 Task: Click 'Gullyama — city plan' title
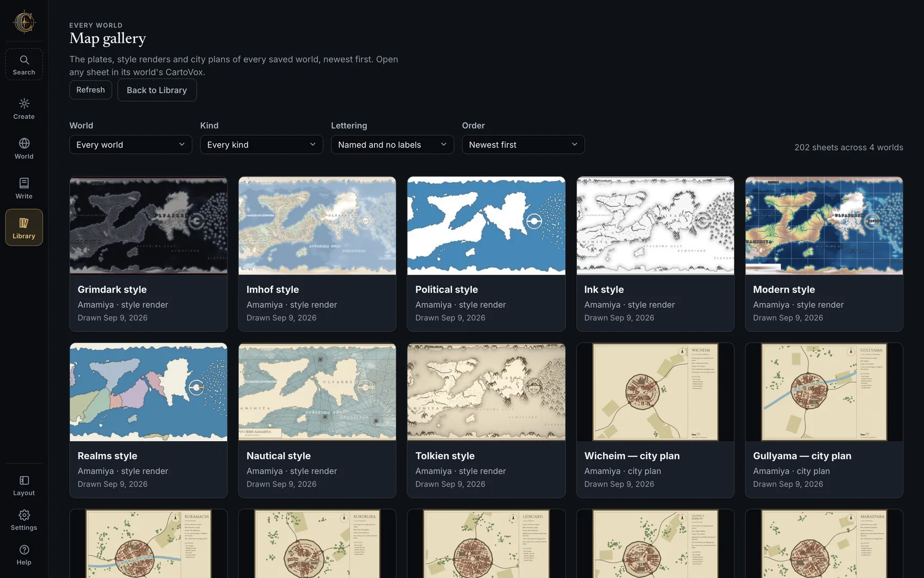pos(802,456)
